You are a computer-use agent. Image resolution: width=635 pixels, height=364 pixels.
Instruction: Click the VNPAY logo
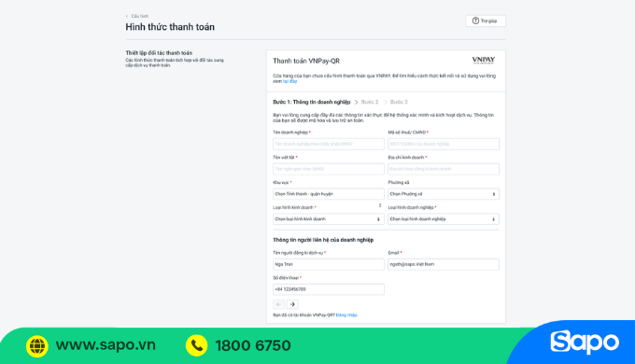484,61
